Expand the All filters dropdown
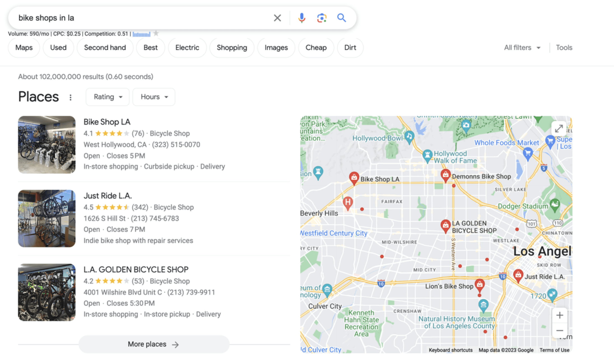 click(x=522, y=48)
